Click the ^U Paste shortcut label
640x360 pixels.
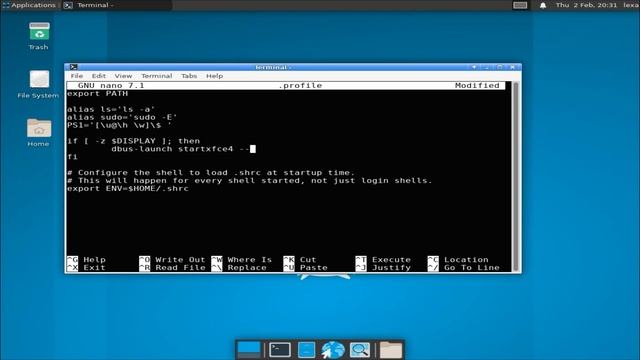coord(306,268)
